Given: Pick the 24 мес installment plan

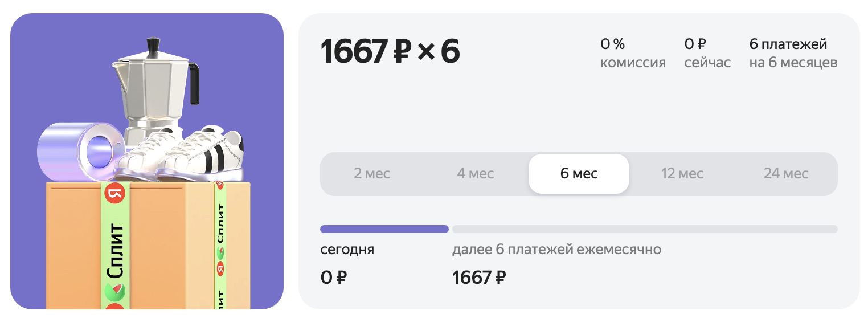Looking at the screenshot, I should [785, 173].
